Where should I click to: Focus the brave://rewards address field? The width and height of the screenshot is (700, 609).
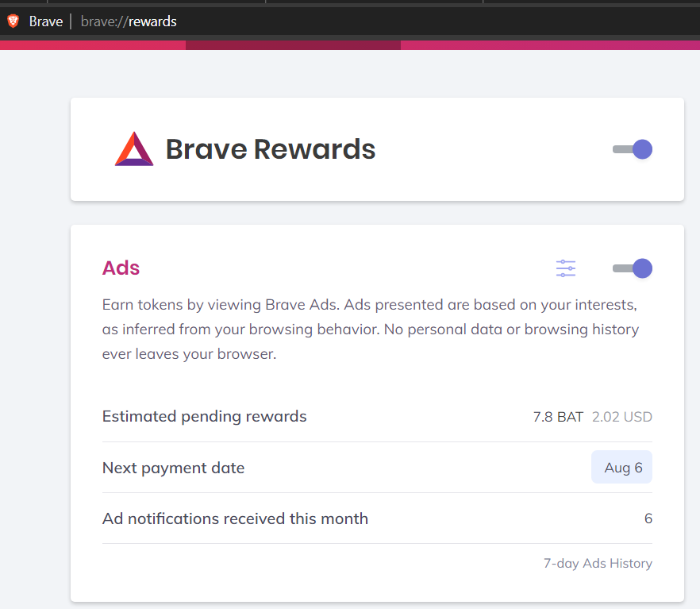[238, 21]
